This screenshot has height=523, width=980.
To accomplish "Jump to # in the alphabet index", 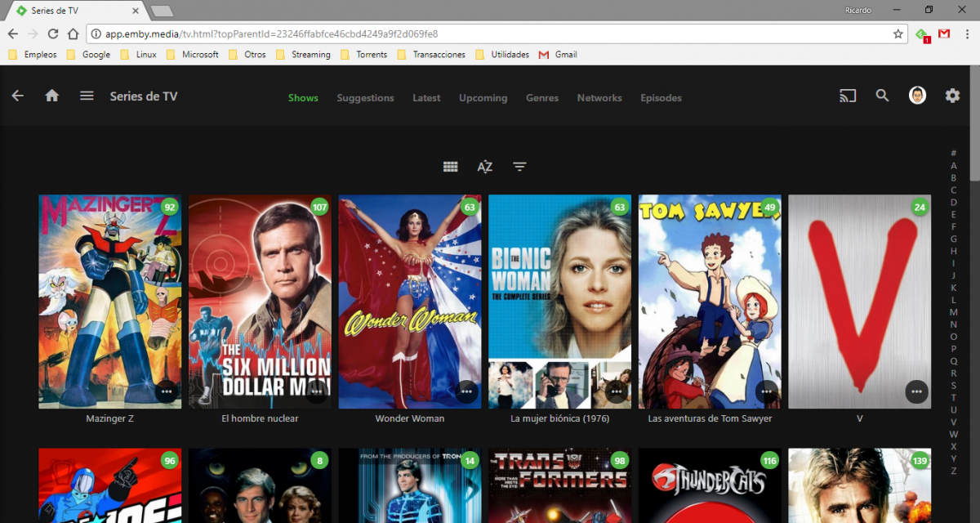I will tap(953, 153).
